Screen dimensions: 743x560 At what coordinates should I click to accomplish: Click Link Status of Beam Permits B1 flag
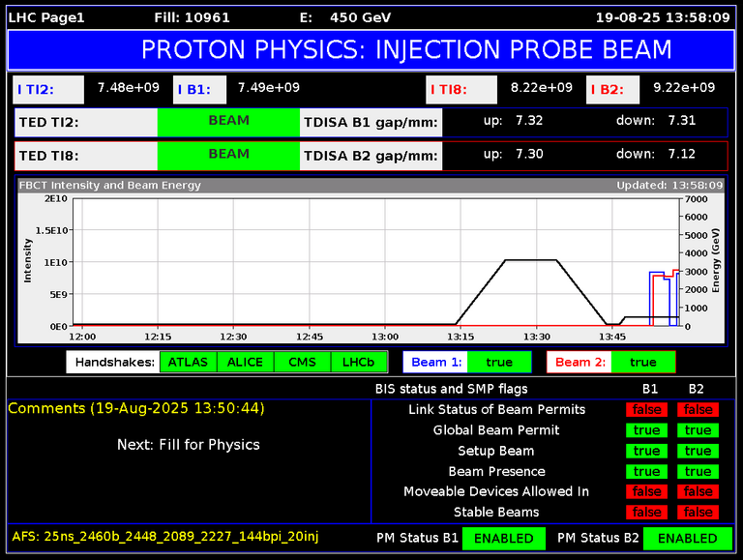(x=647, y=410)
